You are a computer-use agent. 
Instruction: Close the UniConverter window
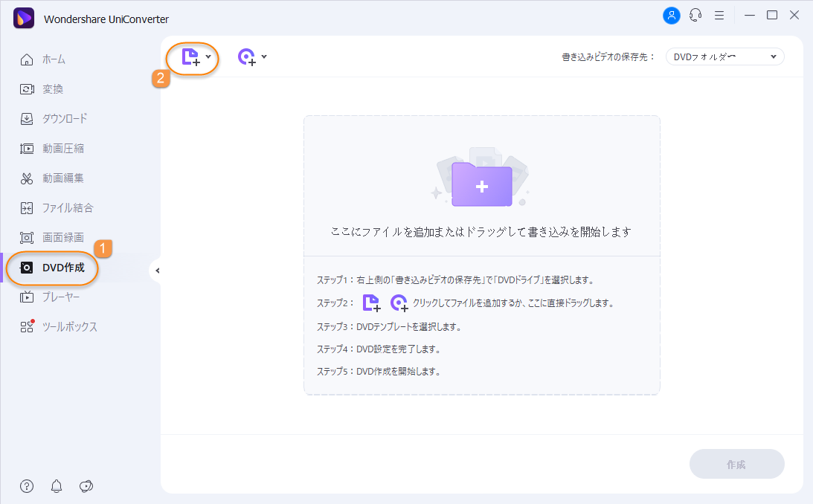(x=794, y=16)
